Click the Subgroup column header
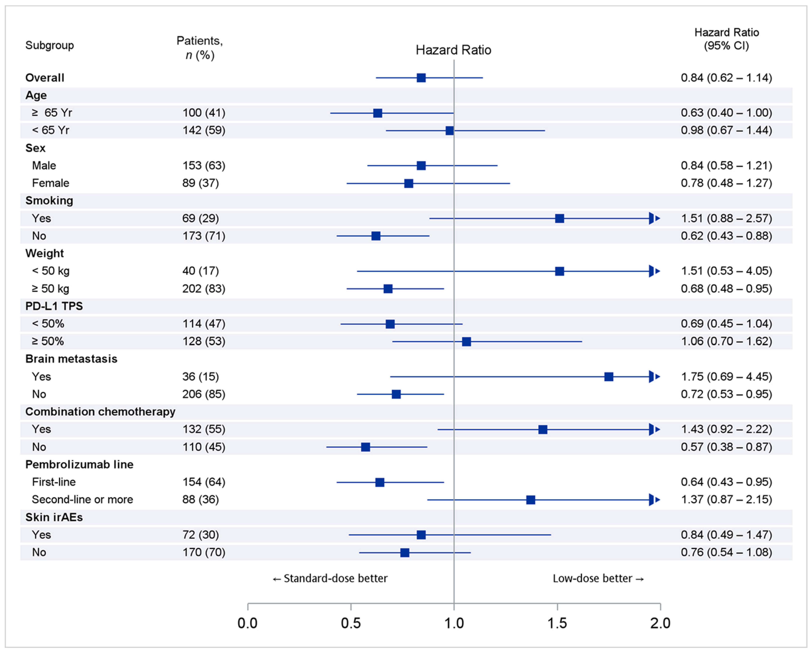The height and width of the screenshot is (652, 812). coord(49,46)
